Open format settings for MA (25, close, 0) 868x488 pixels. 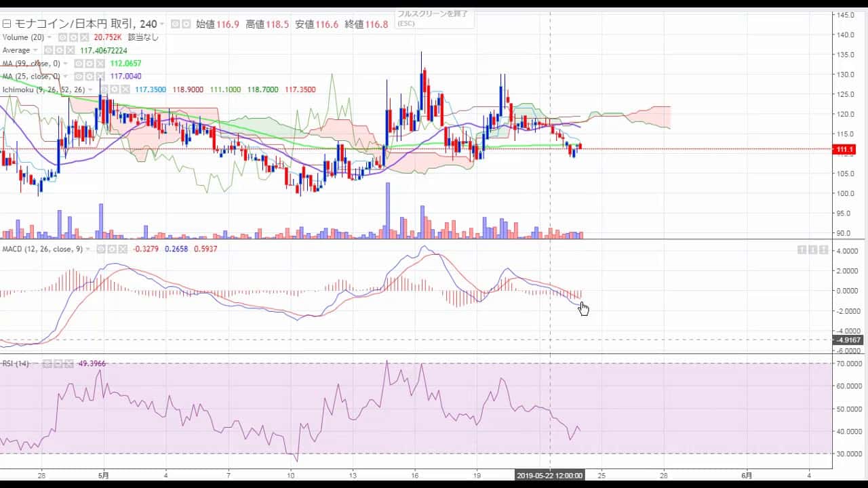[x=90, y=76]
